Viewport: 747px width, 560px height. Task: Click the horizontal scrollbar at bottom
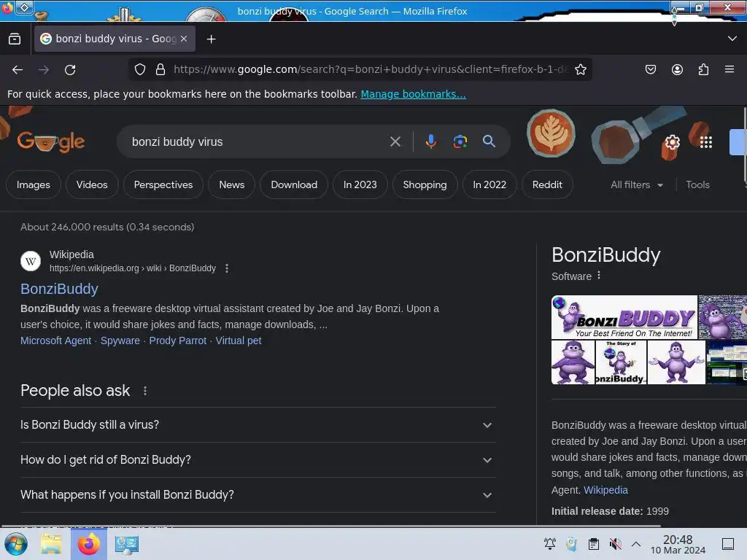330,526
